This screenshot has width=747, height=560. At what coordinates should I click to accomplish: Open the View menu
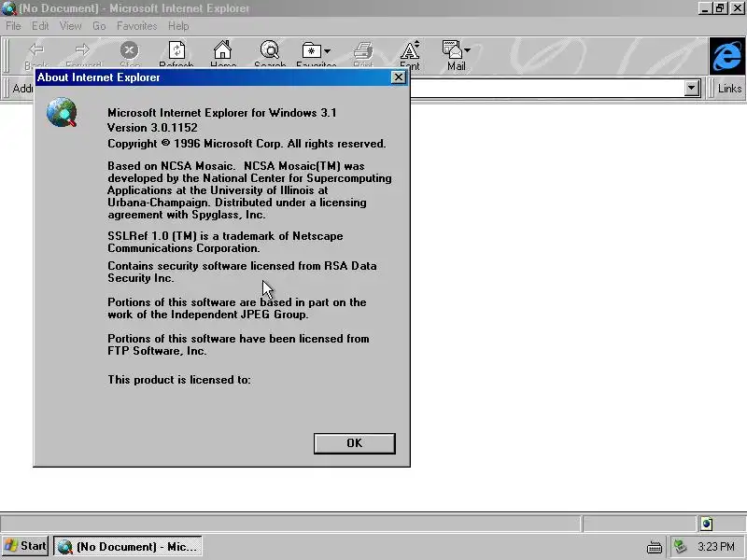coord(71,26)
